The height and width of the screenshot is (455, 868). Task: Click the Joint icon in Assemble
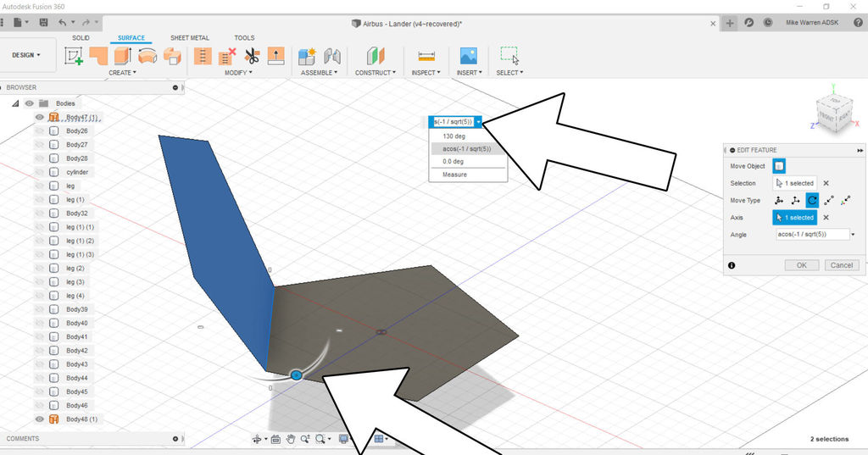(x=332, y=56)
